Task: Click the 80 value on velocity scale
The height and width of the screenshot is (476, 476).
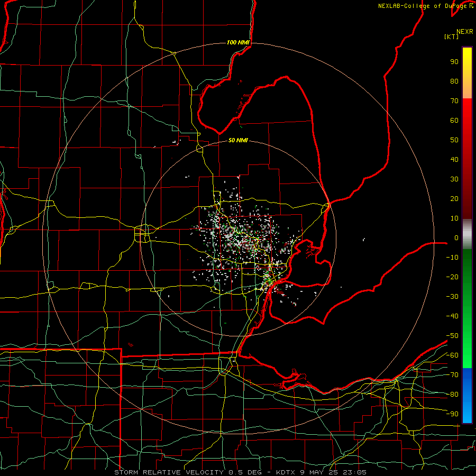Action: (454, 81)
